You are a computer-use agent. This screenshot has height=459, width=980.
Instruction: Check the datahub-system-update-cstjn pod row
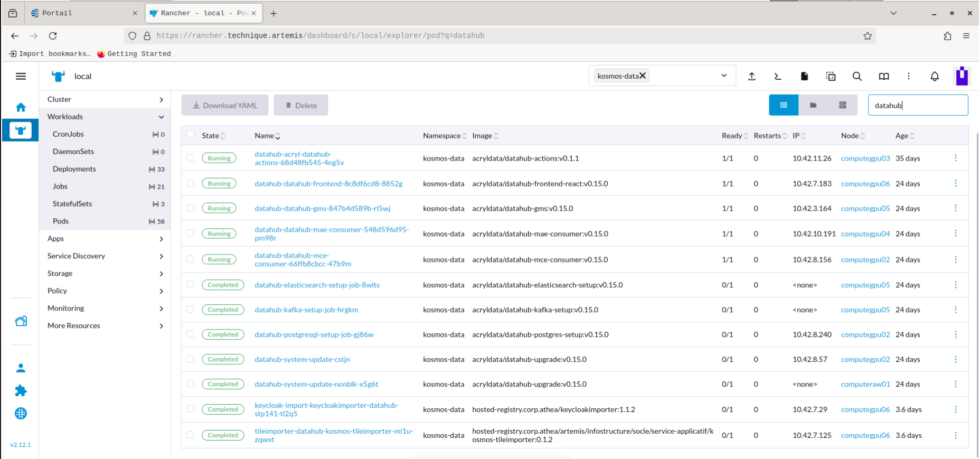(x=191, y=359)
